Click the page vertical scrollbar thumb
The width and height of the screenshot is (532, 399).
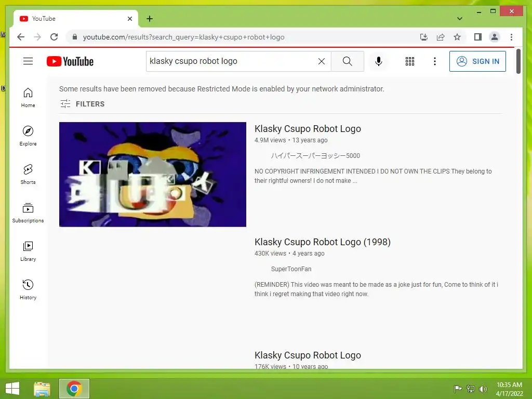[518, 61]
